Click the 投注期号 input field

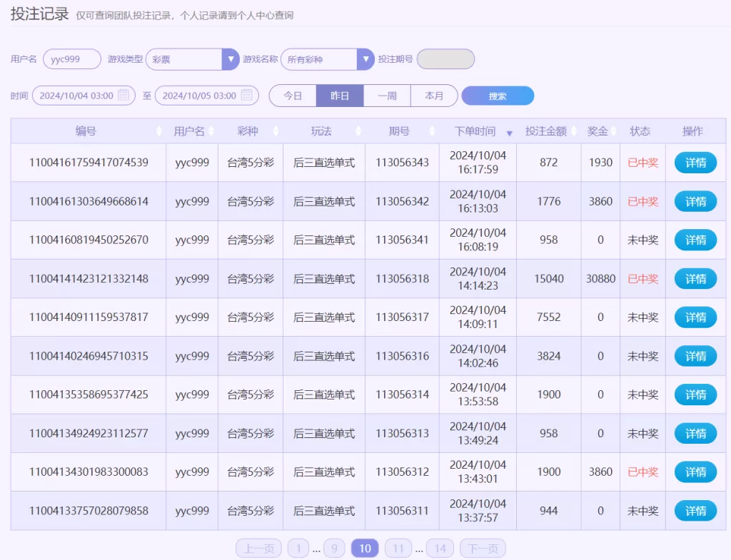[445, 59]
